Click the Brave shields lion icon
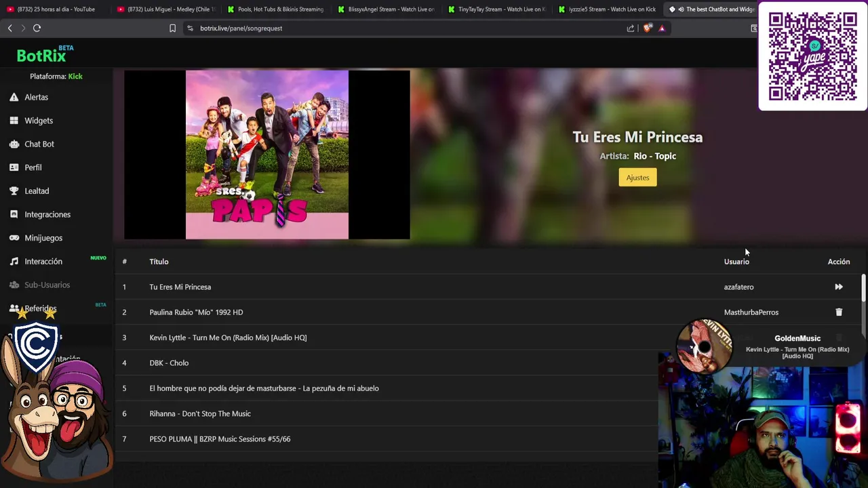The image size is (868, 488). [x=648, y=28]
